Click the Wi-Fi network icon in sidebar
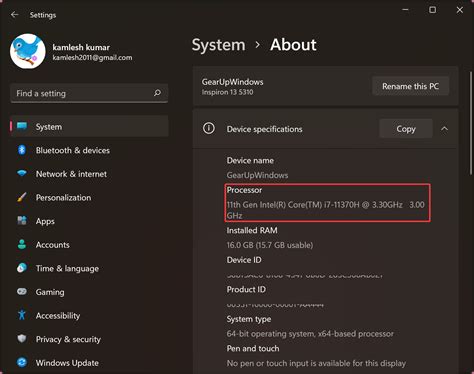 pos(22,174)
